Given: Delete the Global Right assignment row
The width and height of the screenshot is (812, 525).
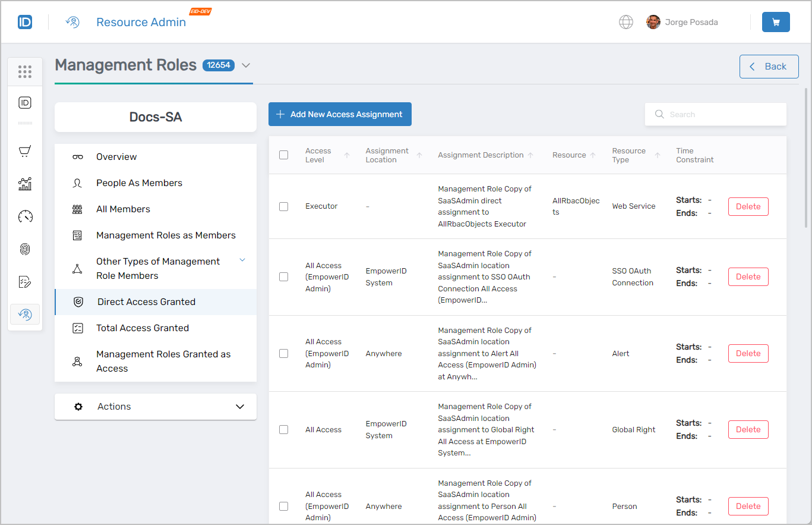Looking at the screenshot, I should 748,429.
